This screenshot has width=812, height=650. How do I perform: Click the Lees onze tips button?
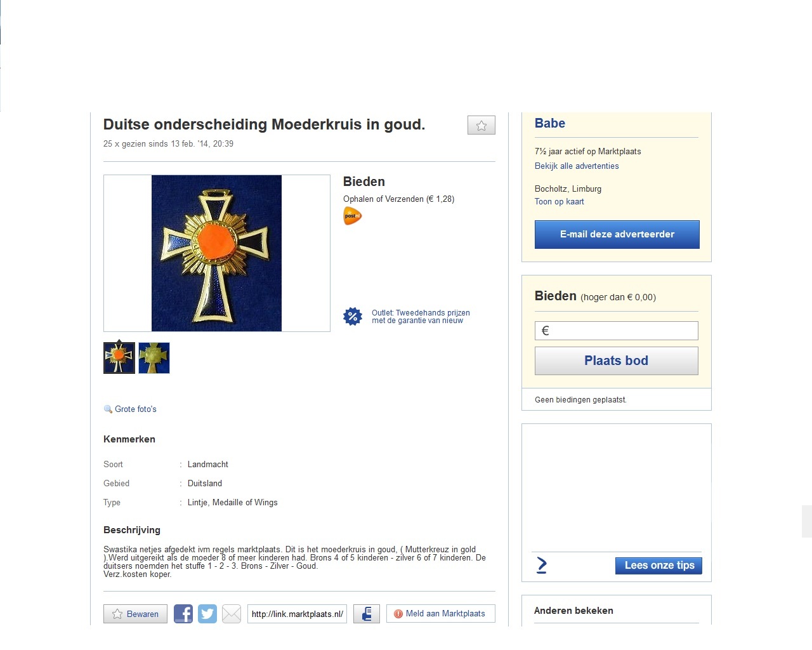click(x=658, y=566)
